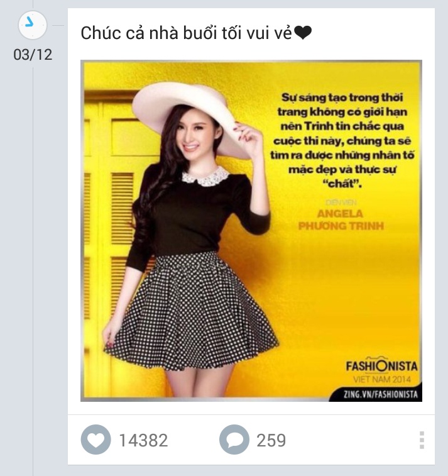The image size is (448, 476).
Task: Tap the clock icon on the timeline
Action: [33, 25]
